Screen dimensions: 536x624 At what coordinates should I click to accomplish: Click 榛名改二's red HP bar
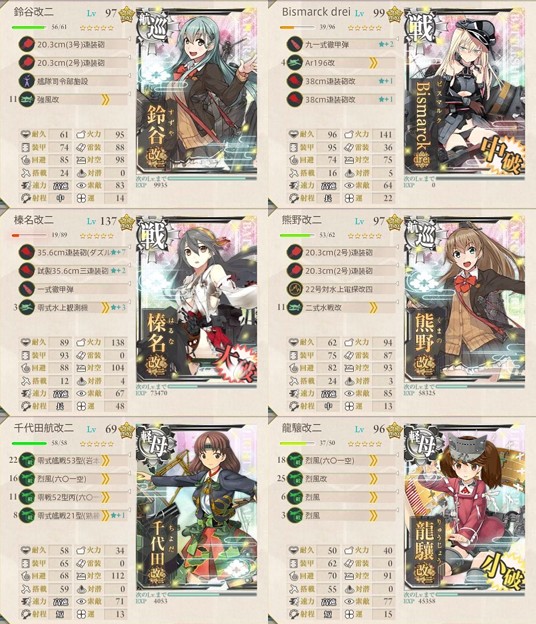(x=29, y=236)
